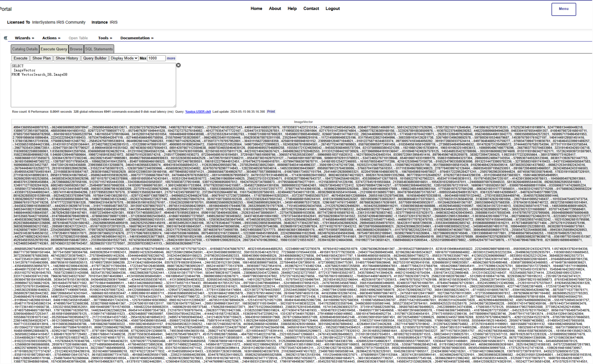Collapse the left panel with double-chevron icon

[x=6, y=38]
